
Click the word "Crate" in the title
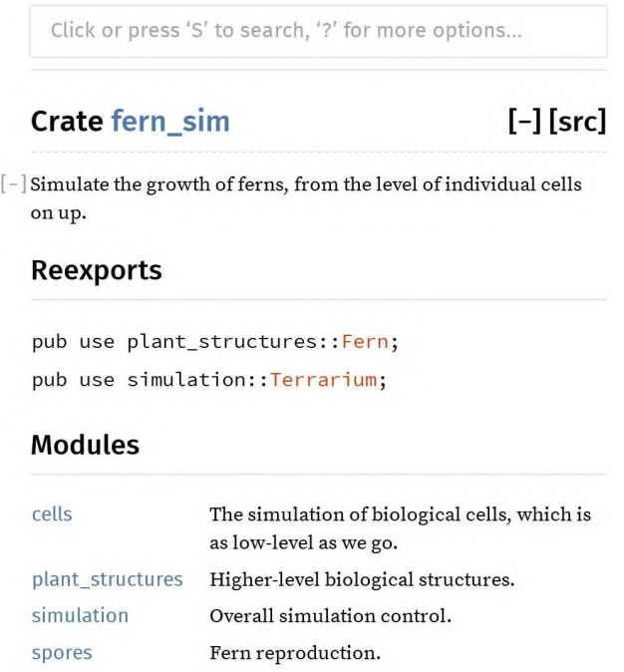point(67,122)
